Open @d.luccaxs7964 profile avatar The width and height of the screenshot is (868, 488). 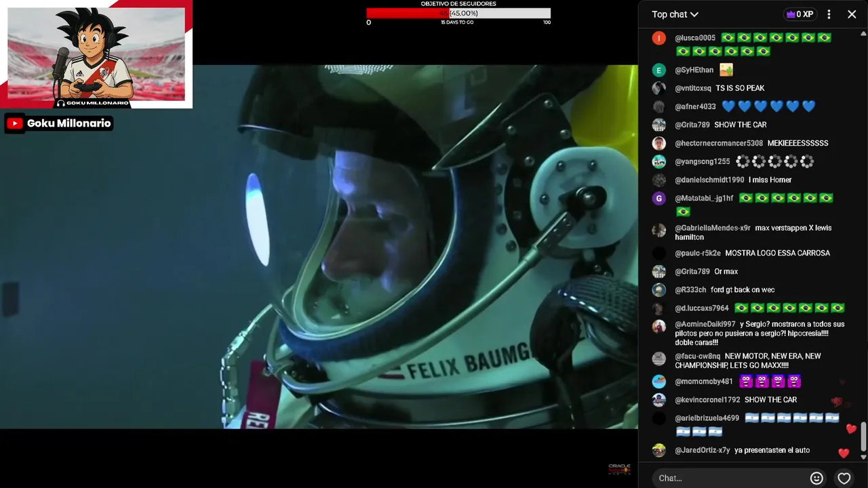pyautogui.click(x=659, y=308)
